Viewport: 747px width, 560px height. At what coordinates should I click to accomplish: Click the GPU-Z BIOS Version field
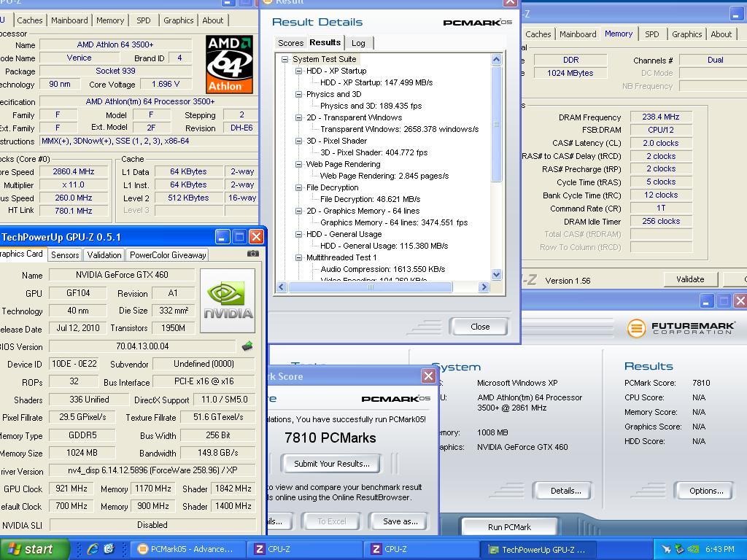(x=142, y=346)
